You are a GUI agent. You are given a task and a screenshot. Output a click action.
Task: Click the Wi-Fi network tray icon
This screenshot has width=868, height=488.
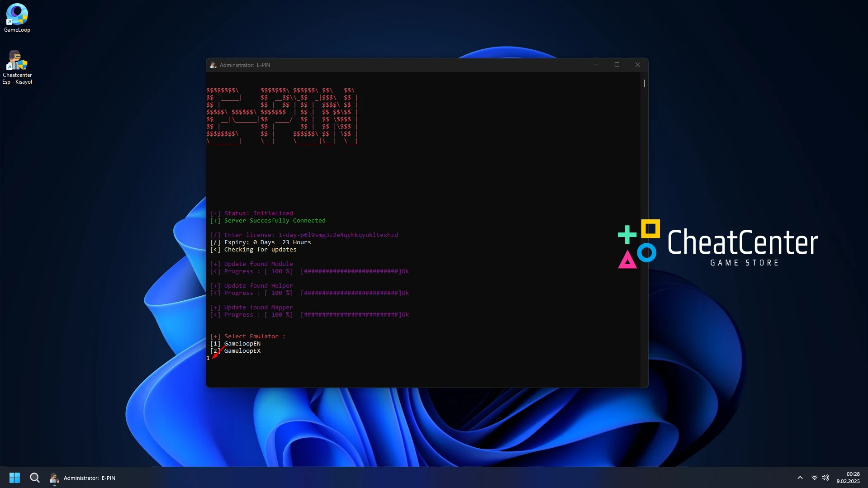[814, 478]
